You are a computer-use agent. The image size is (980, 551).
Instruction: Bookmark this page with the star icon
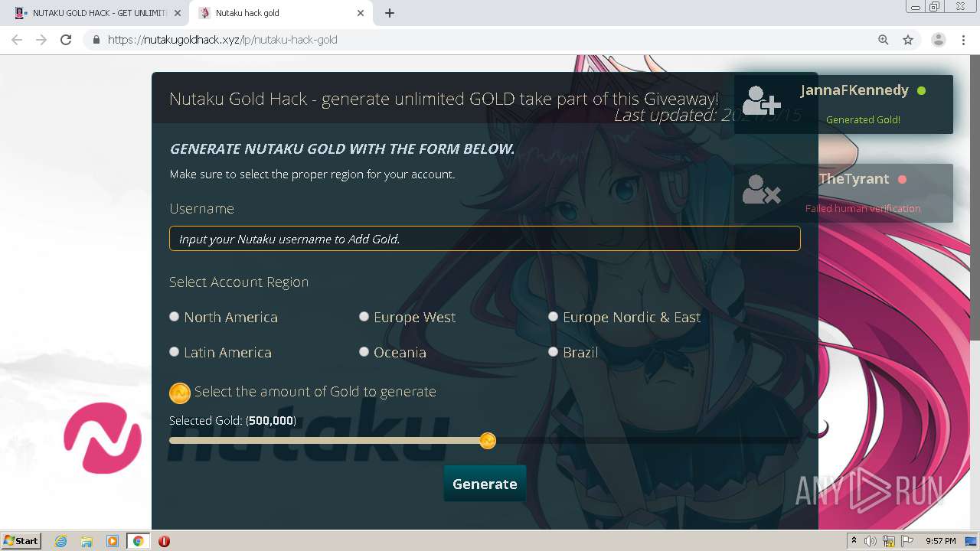(x=908, y=40)
